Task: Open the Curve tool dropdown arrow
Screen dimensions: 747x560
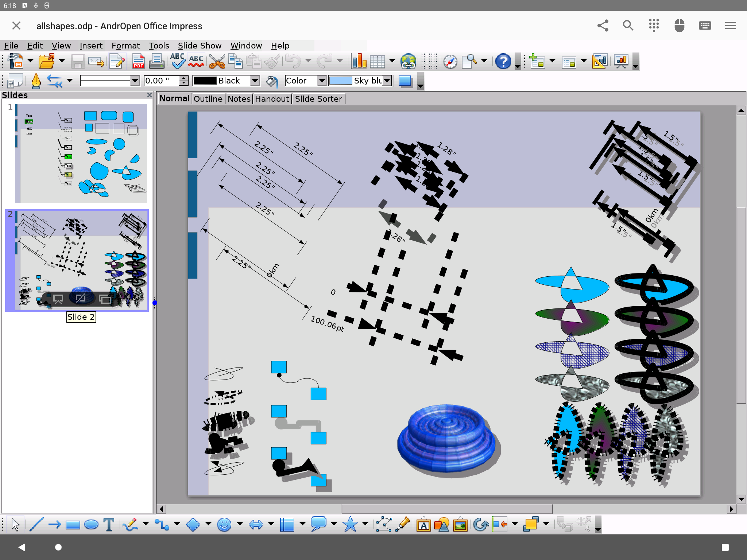Action: [x=146, y=524]
